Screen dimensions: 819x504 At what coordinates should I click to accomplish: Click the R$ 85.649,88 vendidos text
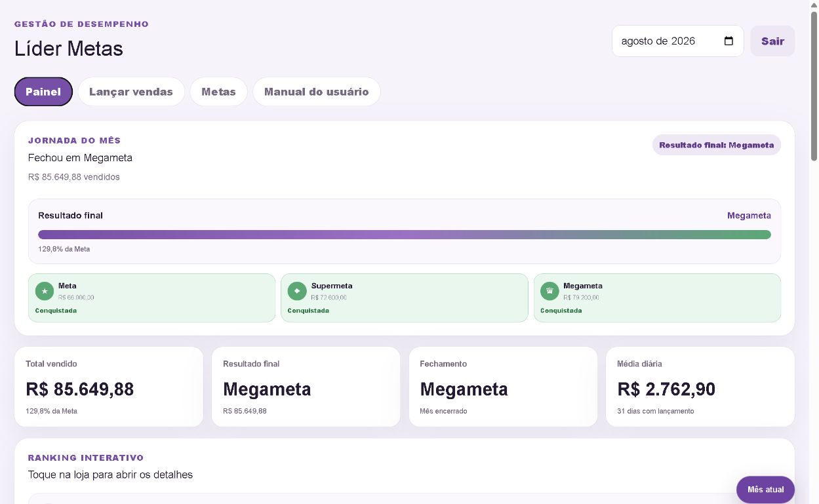[x=74, y=177]
